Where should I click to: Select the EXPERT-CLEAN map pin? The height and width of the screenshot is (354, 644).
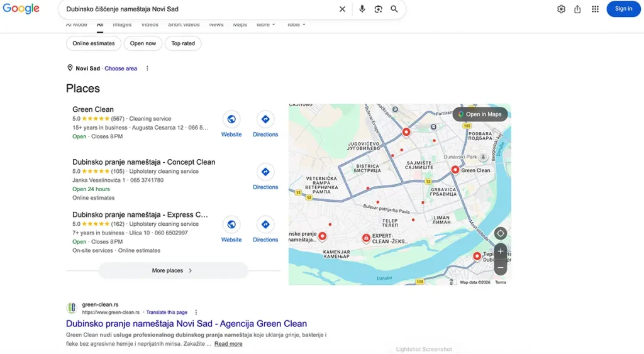click(366, 238)
